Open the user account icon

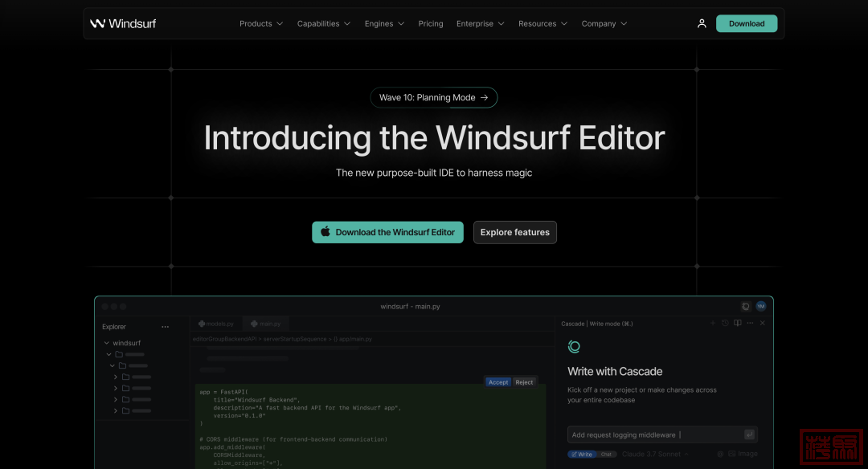[702, 23]
